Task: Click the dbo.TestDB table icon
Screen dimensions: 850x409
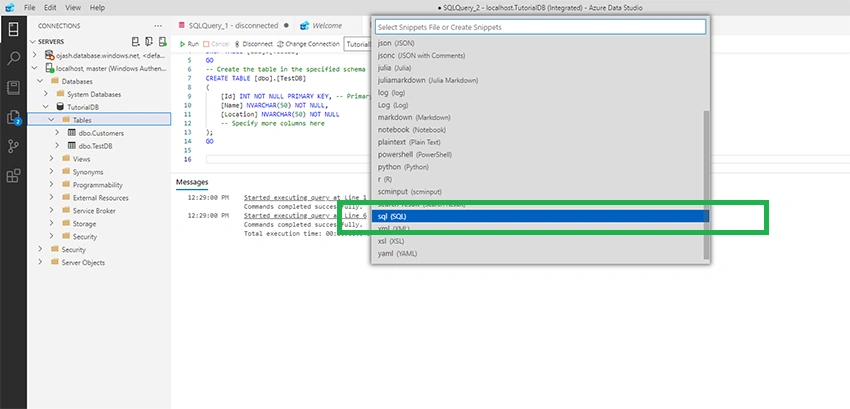Action: [72, 146]
